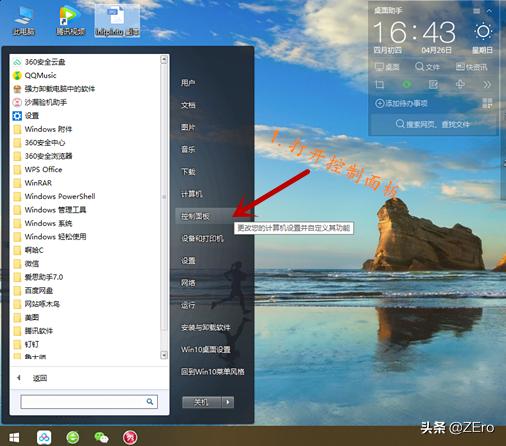Open 音乐 in the start menu
Image resolution: width=506 pixels, height=446 pixels.
click(188, 149)
